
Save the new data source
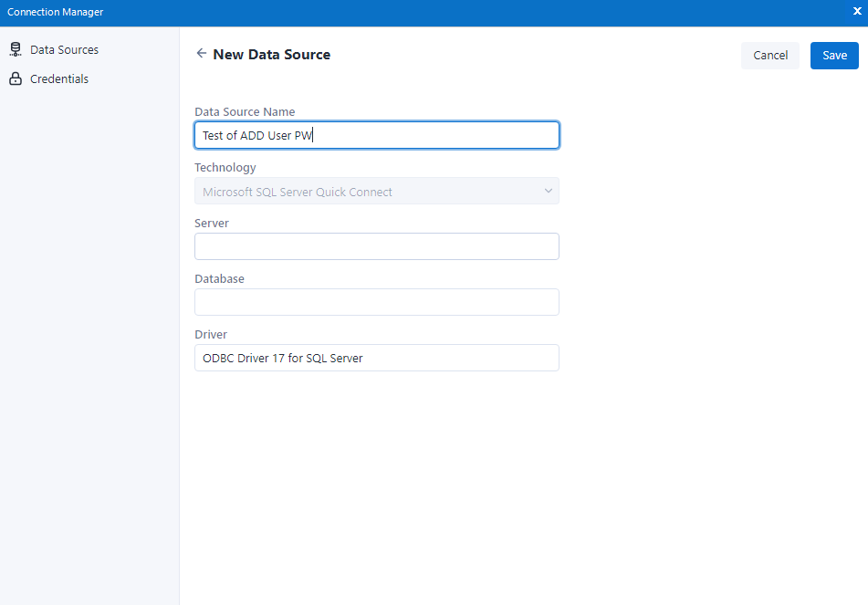pyautogui.click(x=833, y=55)
